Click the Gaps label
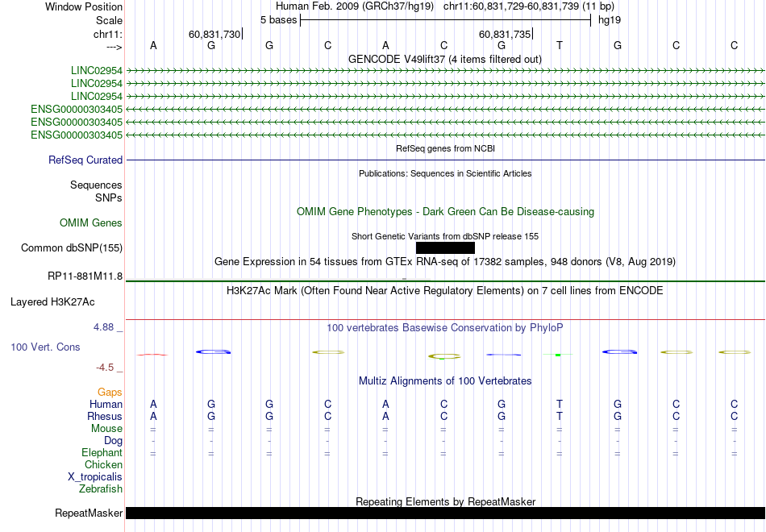 click(110, 393)
